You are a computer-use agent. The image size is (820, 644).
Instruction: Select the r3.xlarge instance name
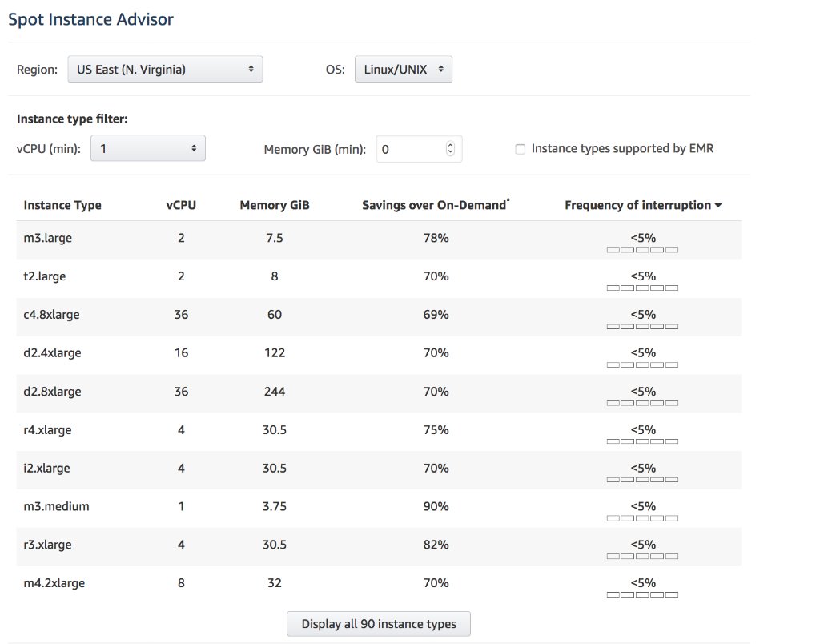(47, 545)
